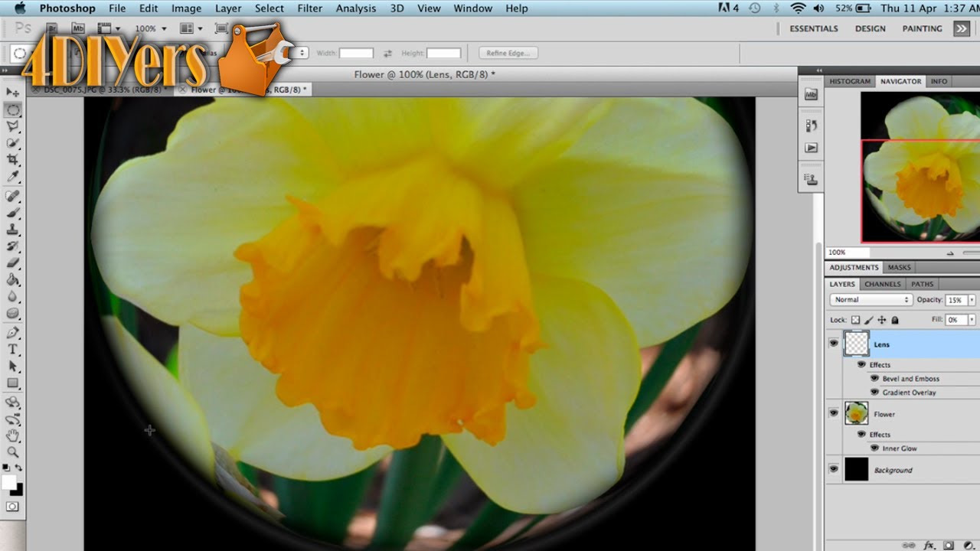Select the Zoom tool

coord(13,452)
